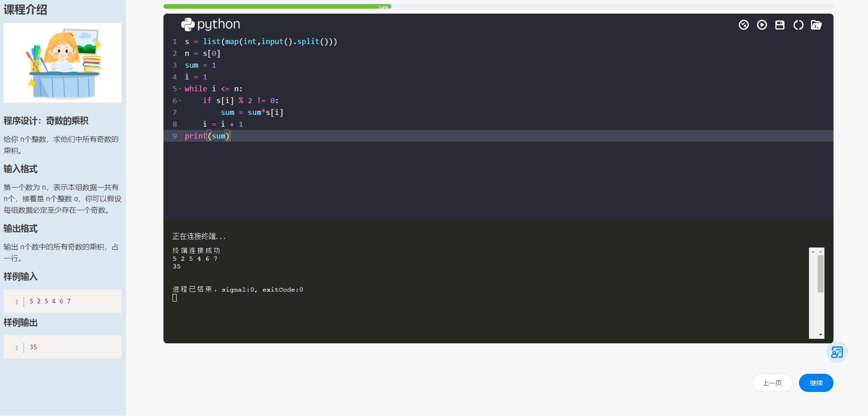Viewport: 868px width, 416px height.
Task: Collapse the if block fold arrow on line 6
Action: point(180,100)
